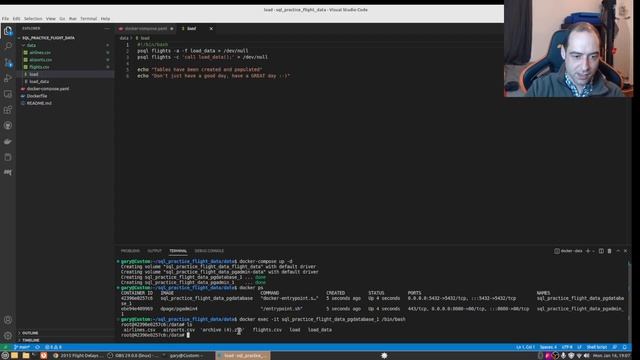Click LF end of line in status bar
The height and width of the screenshot is (360, 640).
click(x=580, y=347)
